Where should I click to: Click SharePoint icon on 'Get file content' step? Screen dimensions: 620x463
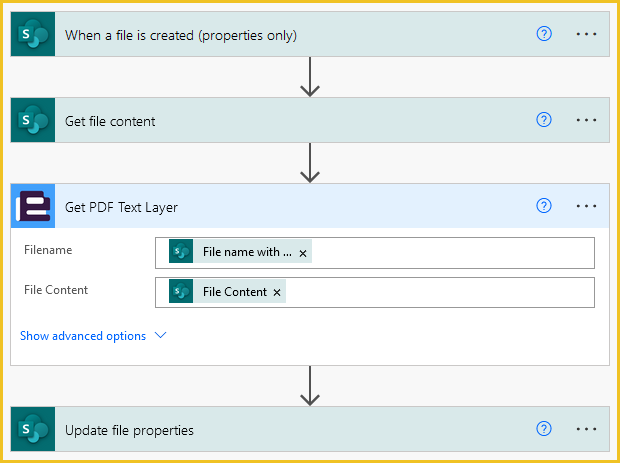pos(33,120)
